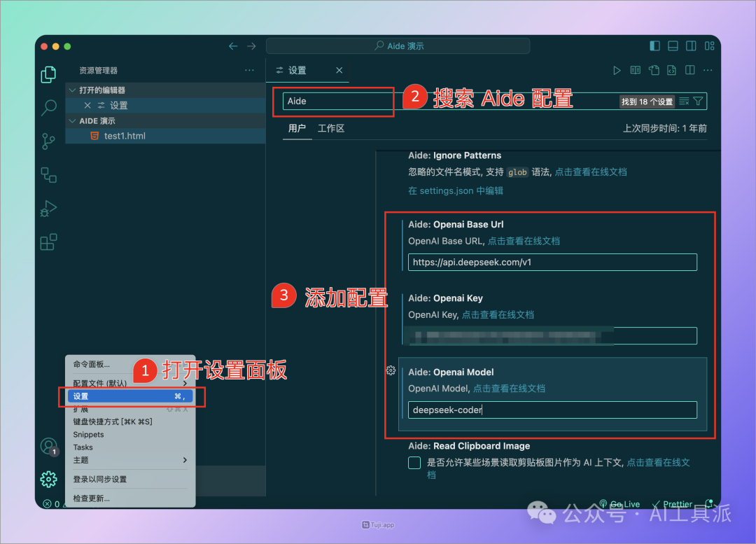Open docs link under Read Clipboard Image
Image resolution: width=756 pixels, height=544 pixels.
coord(658,463)
